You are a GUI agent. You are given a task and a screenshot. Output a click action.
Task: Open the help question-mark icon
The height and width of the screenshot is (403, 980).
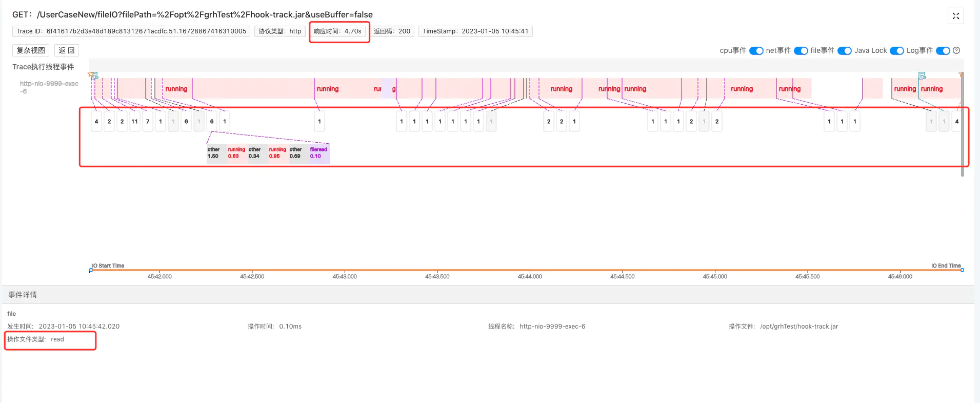tap(956, 50)
